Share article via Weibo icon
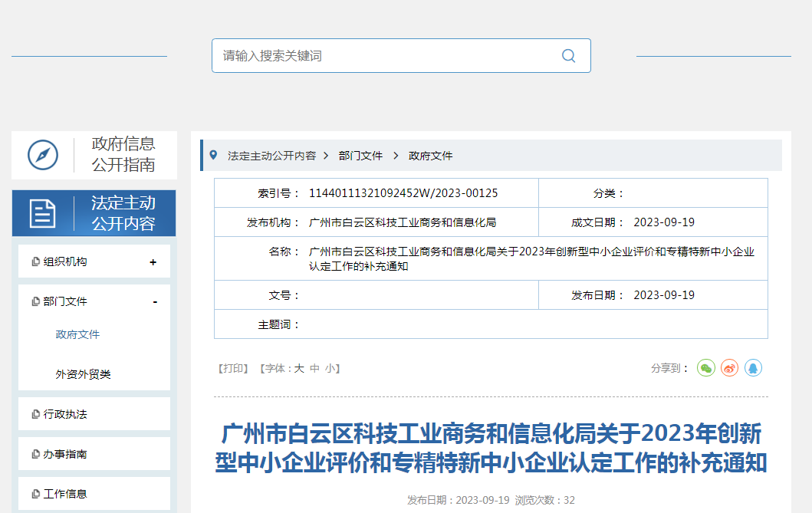The width and height of the screenshot is (812, 513). click(729, 368)
